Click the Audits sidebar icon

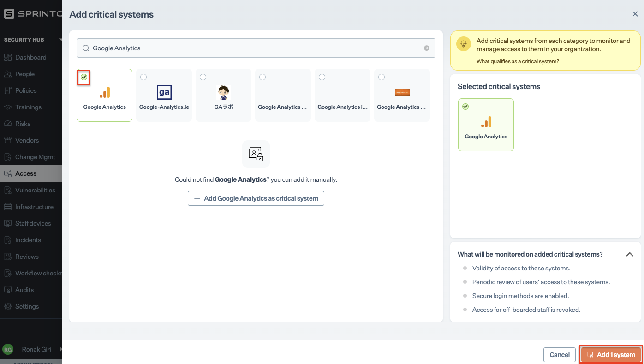click(7, 290)
